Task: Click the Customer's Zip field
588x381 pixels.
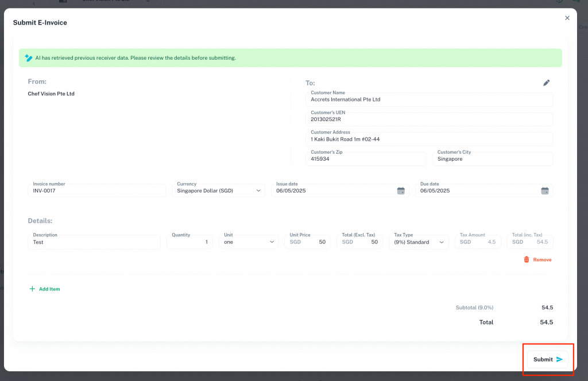Action: point(366,159)
